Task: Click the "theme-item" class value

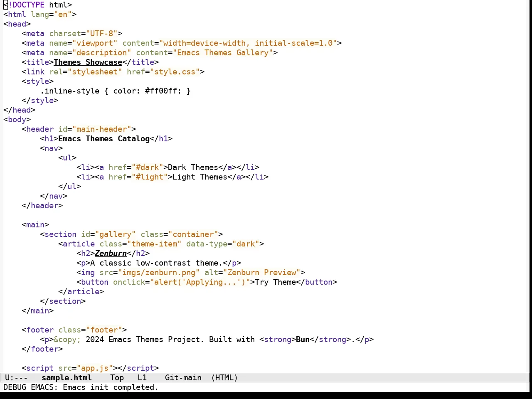Action: coord(154,244)
